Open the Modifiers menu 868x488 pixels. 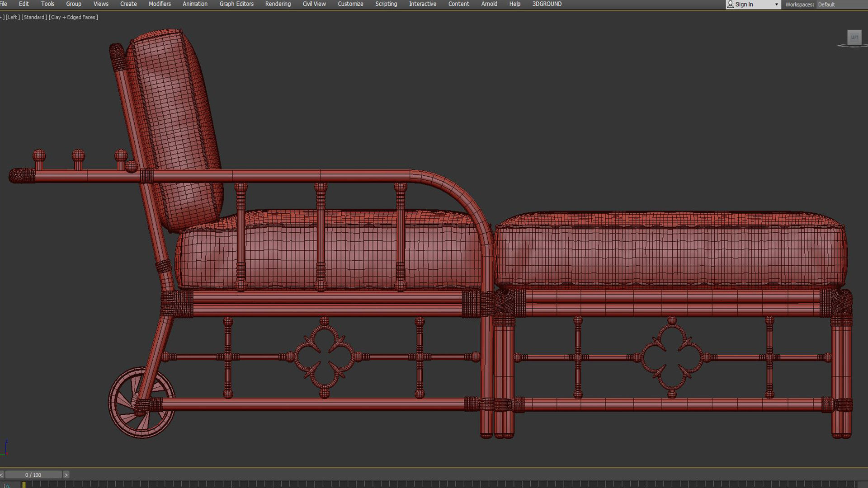(x=160, y=4)
